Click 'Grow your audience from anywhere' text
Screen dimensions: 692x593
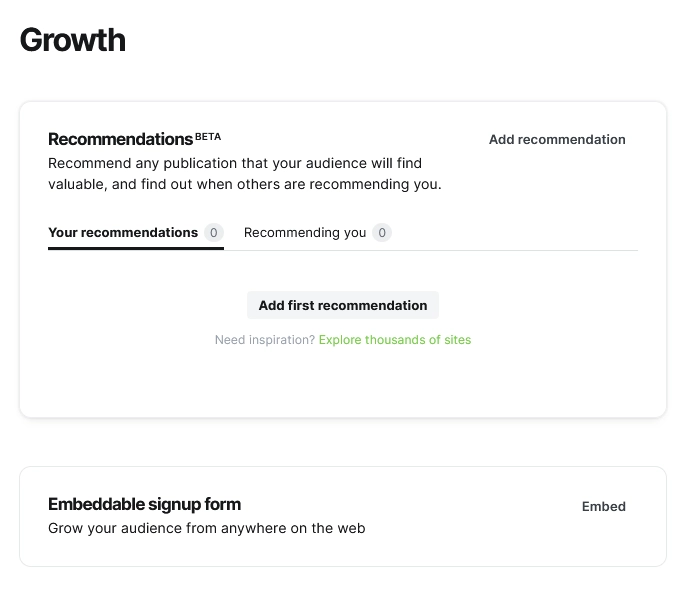206,528
